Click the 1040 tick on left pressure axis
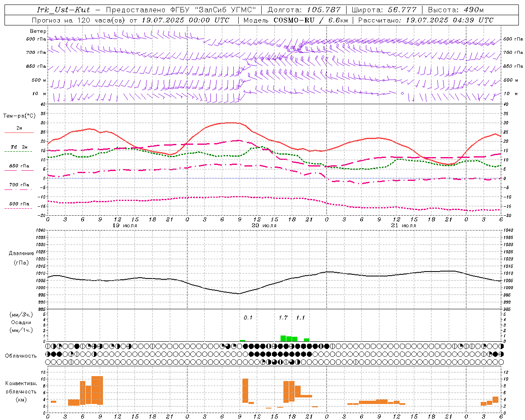Screen dimensions: 525x420 tap(40, 230)
